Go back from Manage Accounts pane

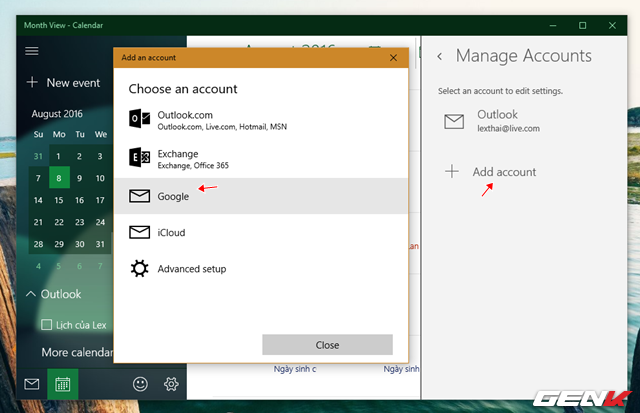(x=440, y=56)
